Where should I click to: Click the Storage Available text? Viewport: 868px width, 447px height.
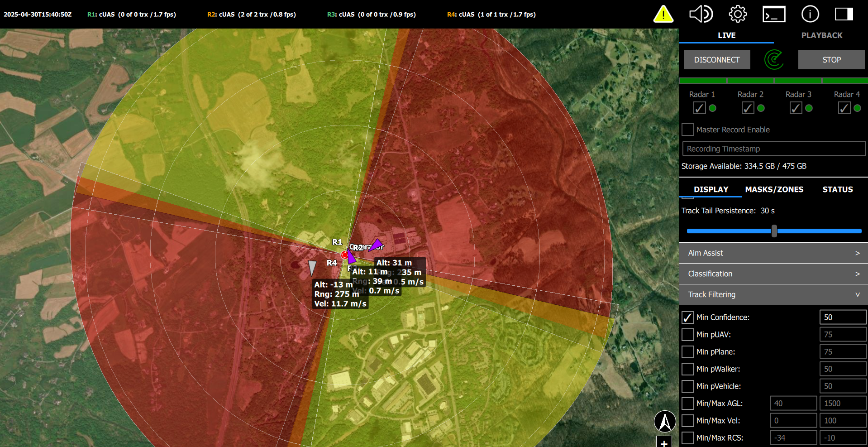[744, 166]
